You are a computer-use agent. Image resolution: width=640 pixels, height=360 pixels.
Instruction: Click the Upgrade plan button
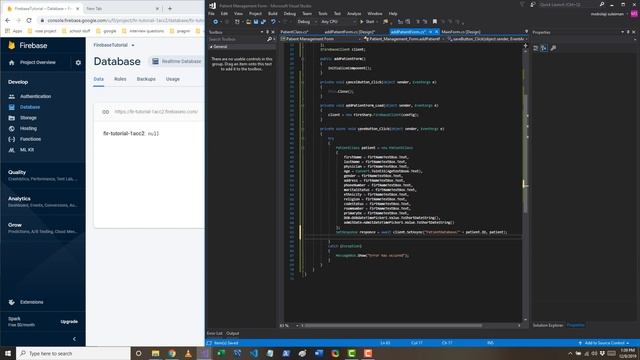pos(69,322)
